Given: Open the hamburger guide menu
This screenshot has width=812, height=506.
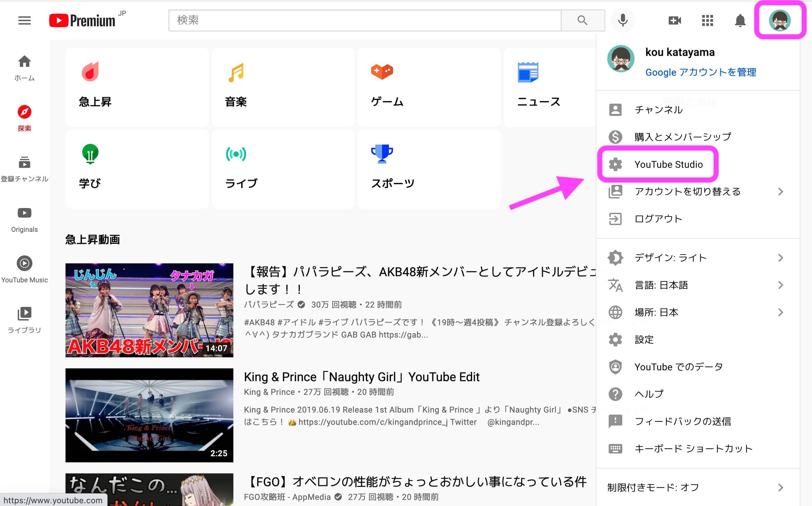Looking at the screenshot, I should 24,20.
